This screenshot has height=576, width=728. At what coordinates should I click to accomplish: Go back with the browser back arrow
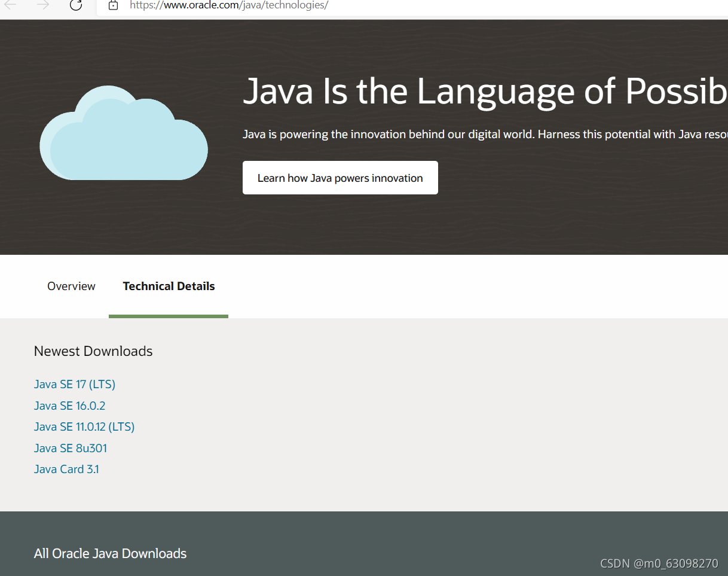[x=11, y=5]
